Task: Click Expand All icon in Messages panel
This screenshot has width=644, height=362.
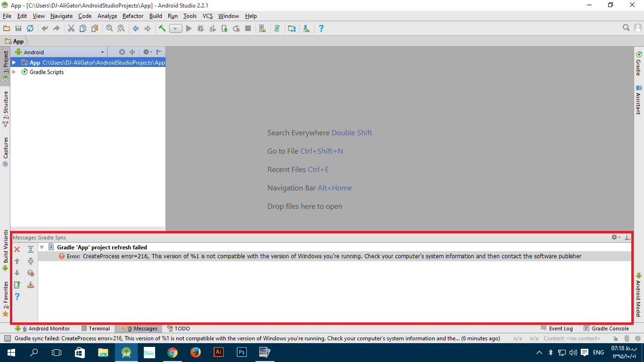Action: (x=31, y=249)
